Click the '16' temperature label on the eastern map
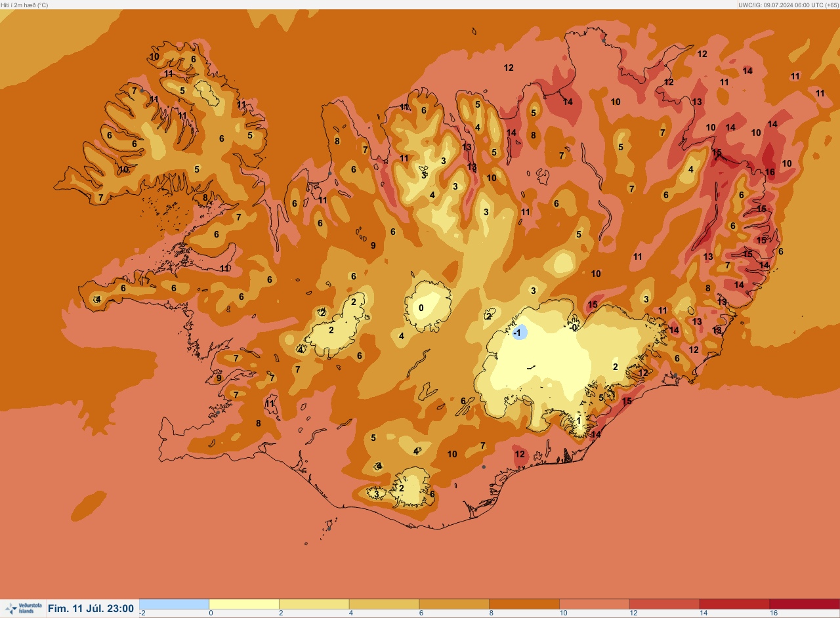 (x=770, y=173)
